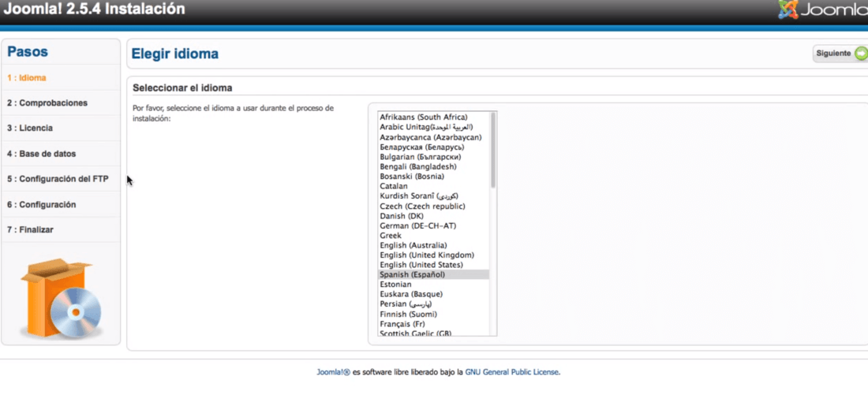Click the language list scrollbar thumb
Viewport: 868px width, 417px height.
[x=492, y=151]
